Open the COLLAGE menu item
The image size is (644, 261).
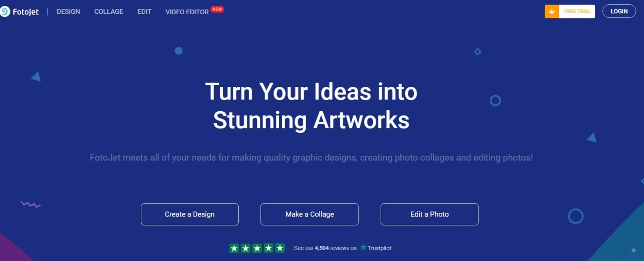point(109,12)
